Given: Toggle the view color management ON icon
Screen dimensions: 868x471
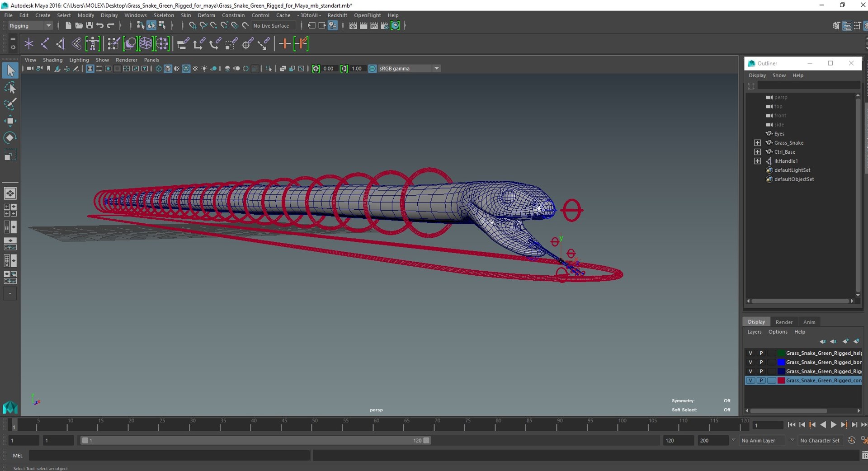Looking at the screenshot, I should click(372, 69).
